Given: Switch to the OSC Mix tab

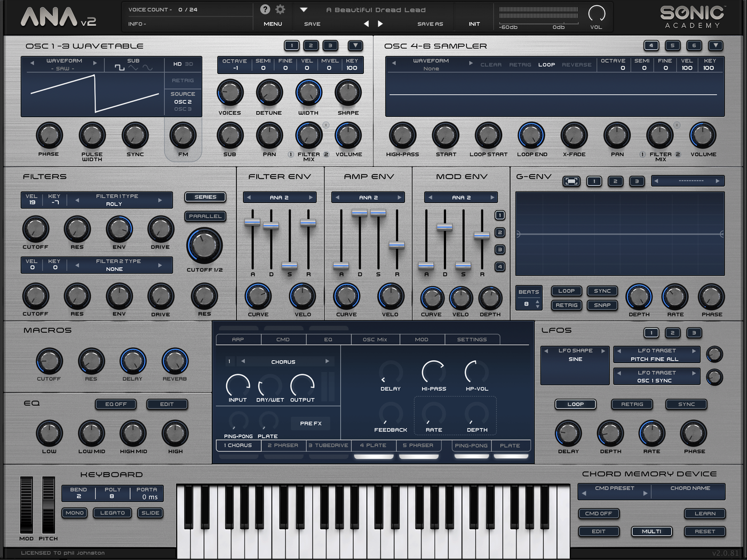Looking at the screenshot, I should pyautogui.click(x=375, y=339).
